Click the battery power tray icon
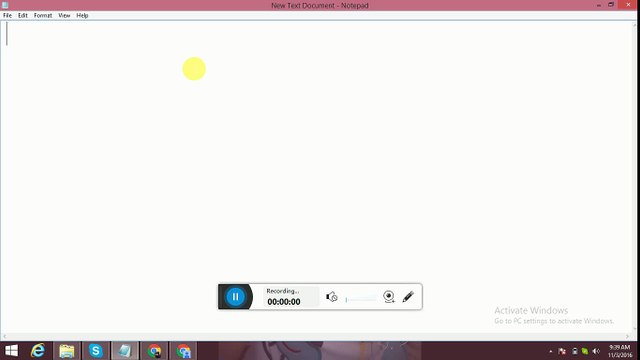Image resolution: width=640 pixels, height=360 pixels. click(x=574, y=351)
